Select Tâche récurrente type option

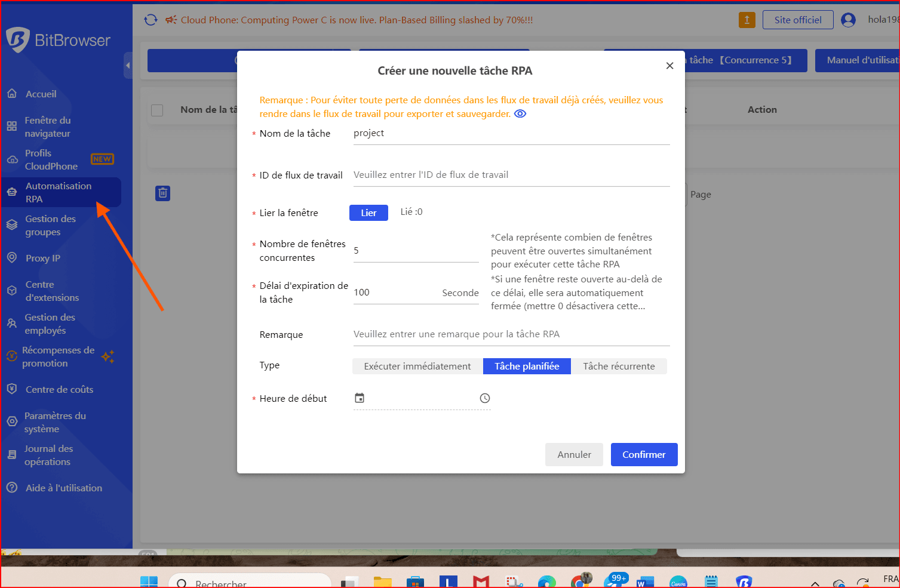tap(619, 366)
